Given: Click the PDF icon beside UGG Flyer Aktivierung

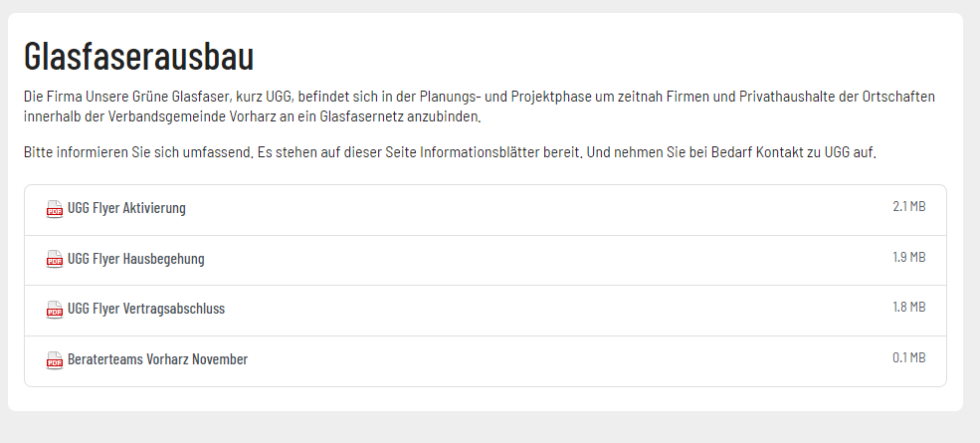Looking at the screenshot, I should point(55,209).
